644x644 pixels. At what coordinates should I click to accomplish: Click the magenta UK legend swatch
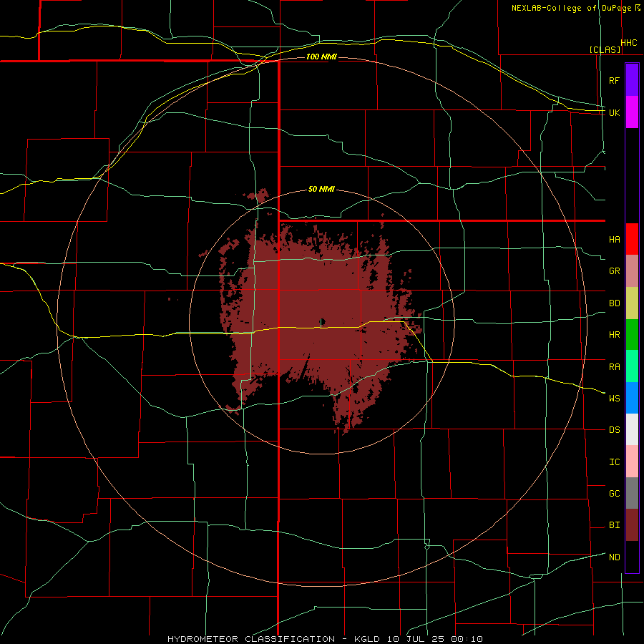coord(632,112)
